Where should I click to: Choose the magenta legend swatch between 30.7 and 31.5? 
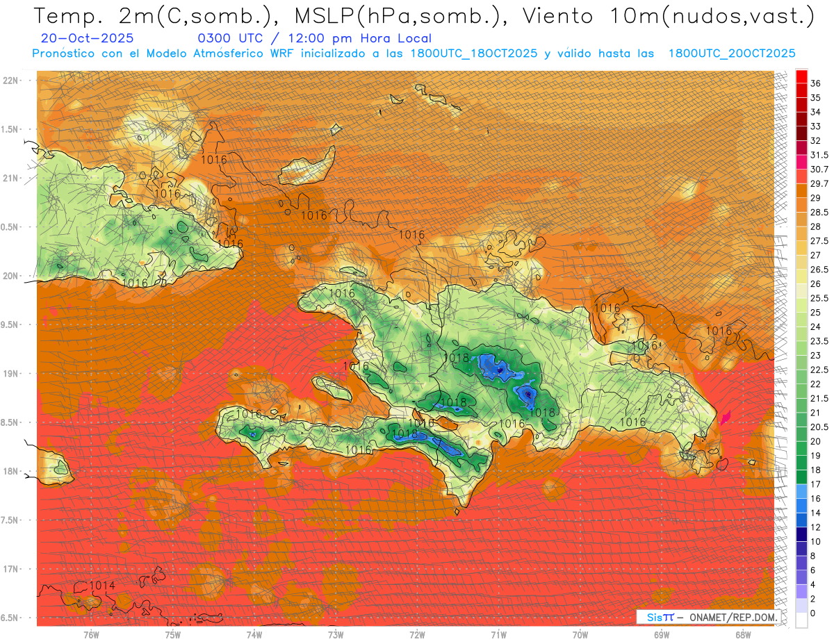click(801, 162)
